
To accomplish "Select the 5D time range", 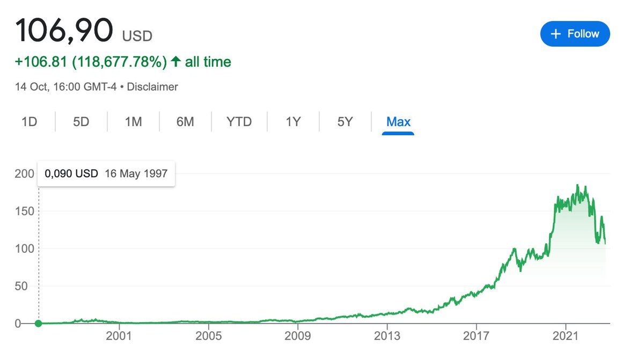I will [x=81, y=122].
